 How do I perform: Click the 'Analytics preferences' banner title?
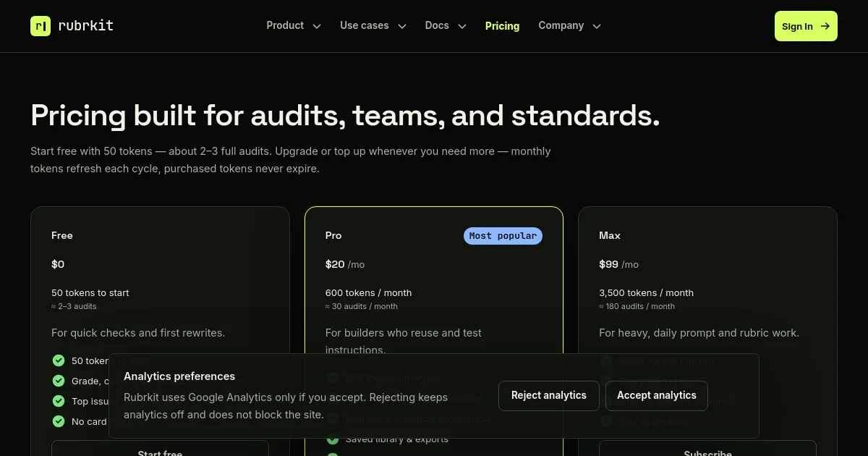pos(179,376)
